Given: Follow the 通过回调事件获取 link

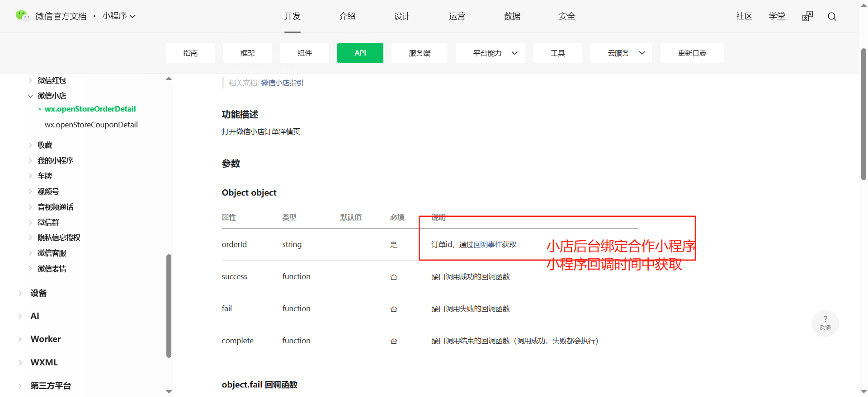Looking at the screenshot, I should 488,245.
